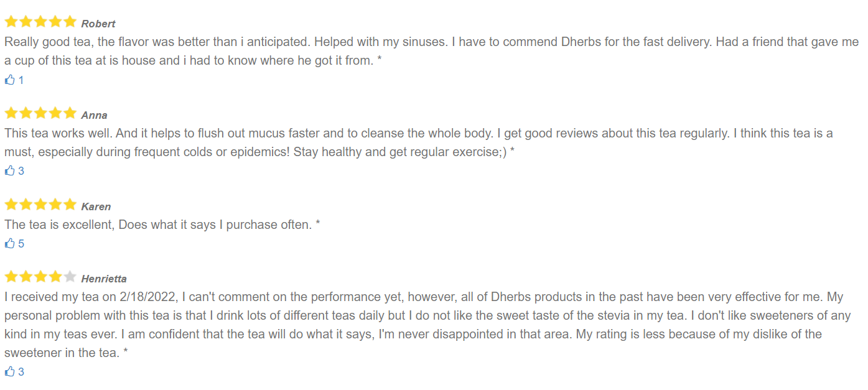Click like count 3 under Anna's review

click(x=21, y=171)
